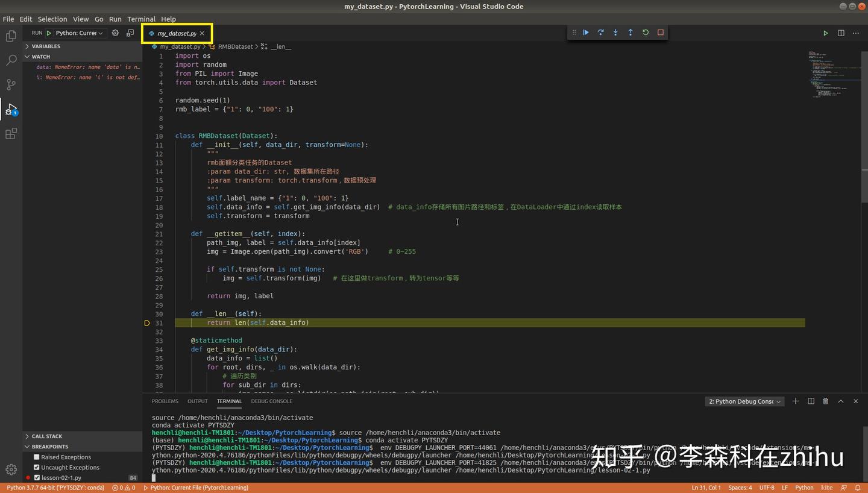This screenshot has height=493, width=868.
Task: Click the Continue debug icon
Action: [585, 33]
